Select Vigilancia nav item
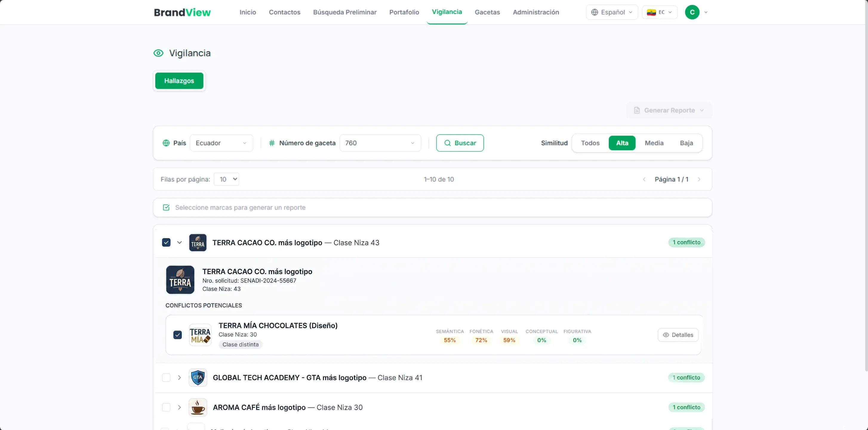 [447, 12]
